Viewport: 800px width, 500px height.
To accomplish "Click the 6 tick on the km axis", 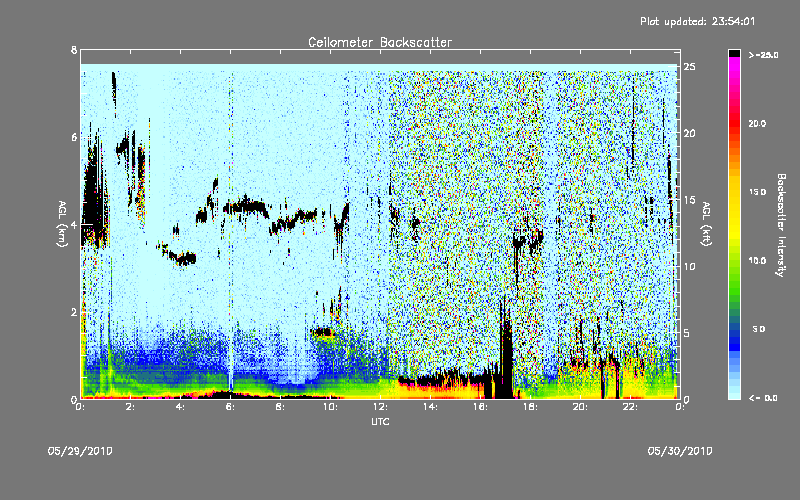I will pyautogui.click(x=74, y=137).
